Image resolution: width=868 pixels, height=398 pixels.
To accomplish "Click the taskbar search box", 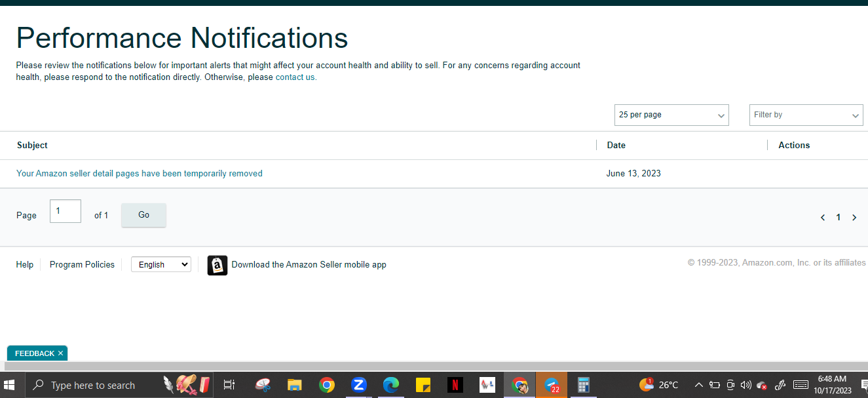I will (x=121, y=385).
